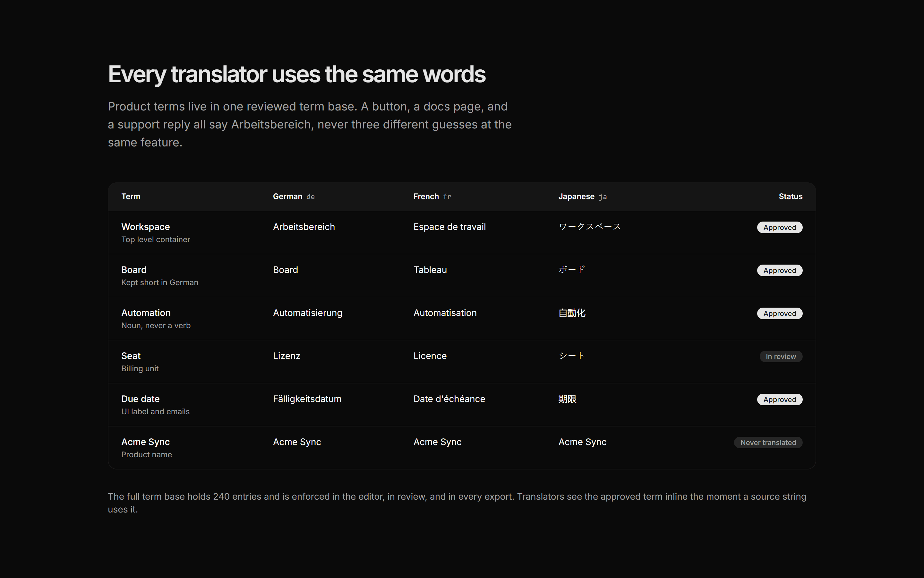The height and width of the screenshot is (578, 924).
Task: Click the ボード Japanese cell
Action: [x=572, y=270]
